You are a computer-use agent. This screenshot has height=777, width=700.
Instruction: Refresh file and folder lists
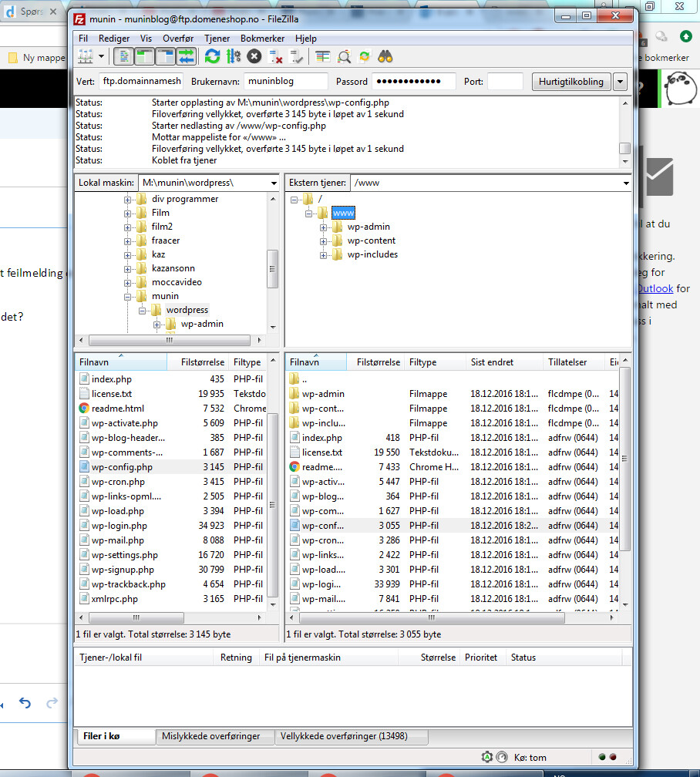212,56
